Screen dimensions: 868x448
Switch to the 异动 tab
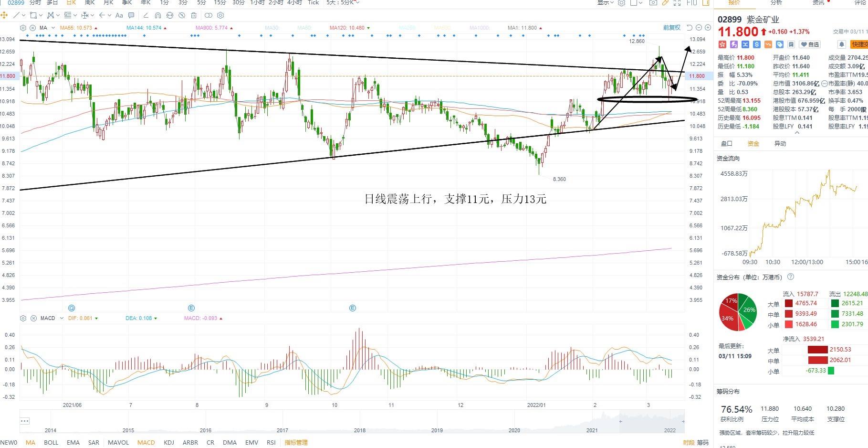pos(780,143)
